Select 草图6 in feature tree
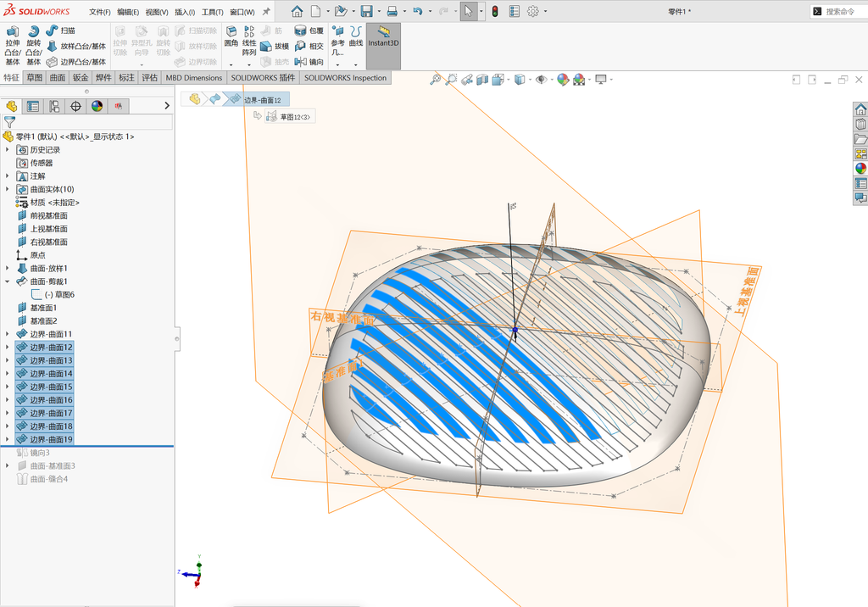The height and width of the screenshot is (607, 868). click(53, 295)
